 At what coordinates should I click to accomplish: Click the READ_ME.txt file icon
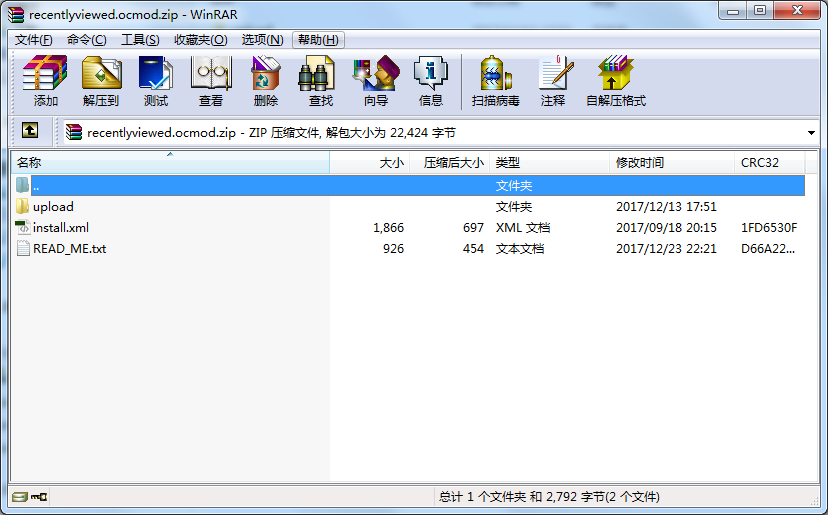(x=22, y=248)
